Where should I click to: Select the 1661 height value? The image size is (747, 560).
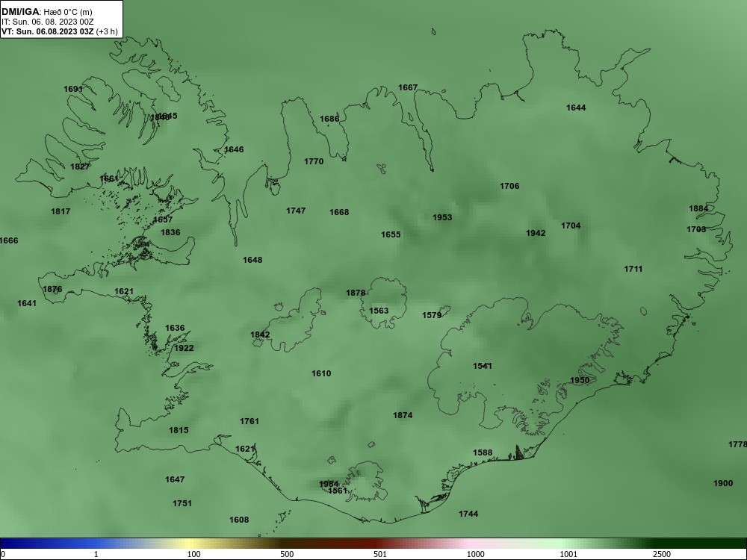(x=109, y=178)
